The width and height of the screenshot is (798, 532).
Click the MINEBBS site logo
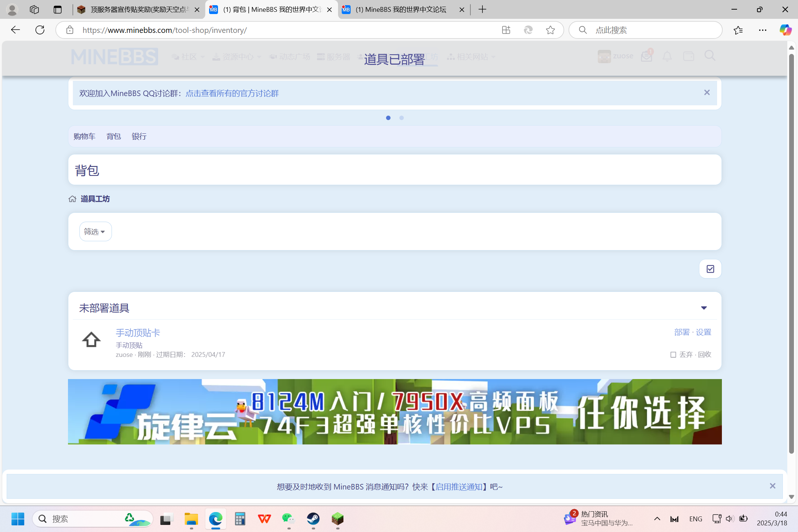tap(115, 57)
